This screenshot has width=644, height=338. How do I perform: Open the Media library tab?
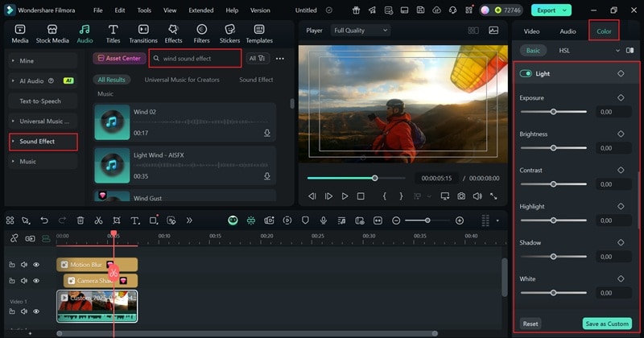pyautogui.click(x=19, y=34)
